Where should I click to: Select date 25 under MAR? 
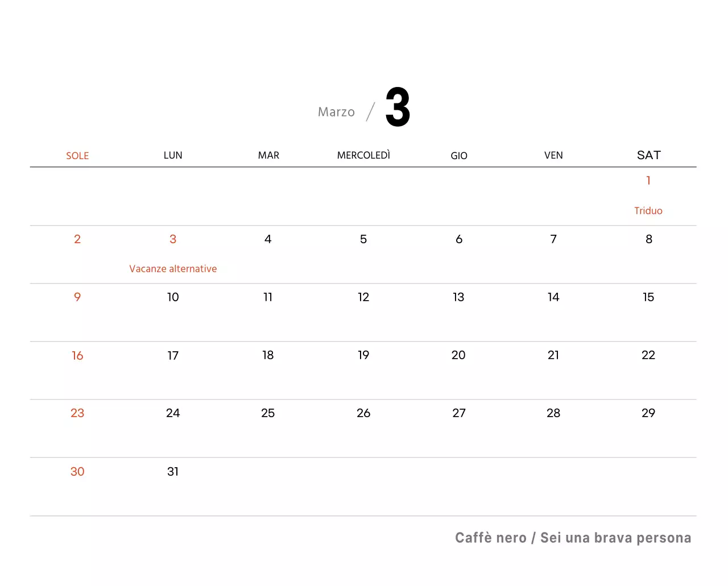(x=268, y=413)
